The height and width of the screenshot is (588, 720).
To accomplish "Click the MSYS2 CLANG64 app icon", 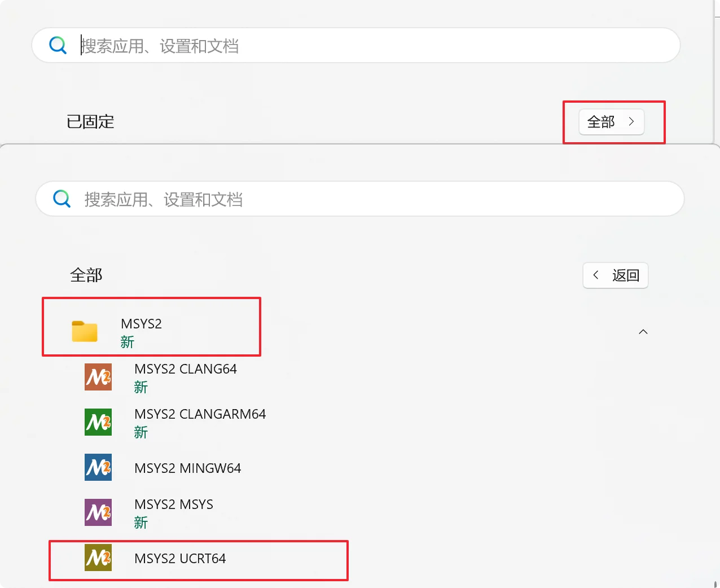I will tap(98, 377).
